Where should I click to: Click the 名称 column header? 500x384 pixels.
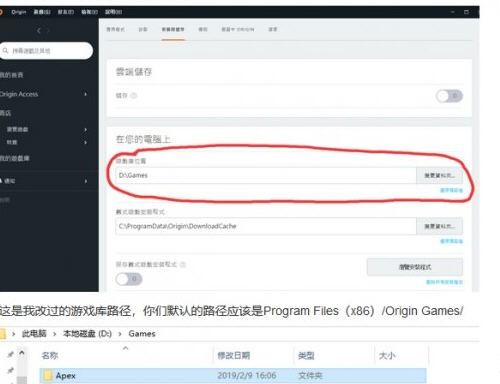coord(50,356)
